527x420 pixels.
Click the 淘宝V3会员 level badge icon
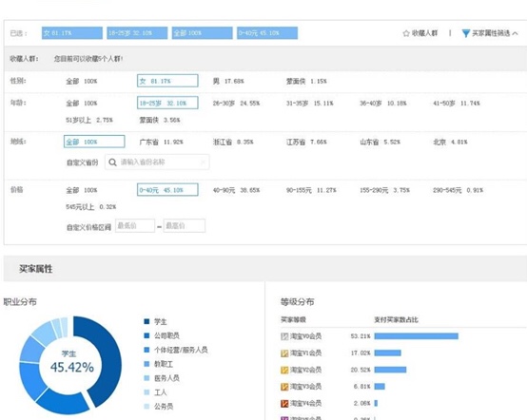tap(284, 387)
